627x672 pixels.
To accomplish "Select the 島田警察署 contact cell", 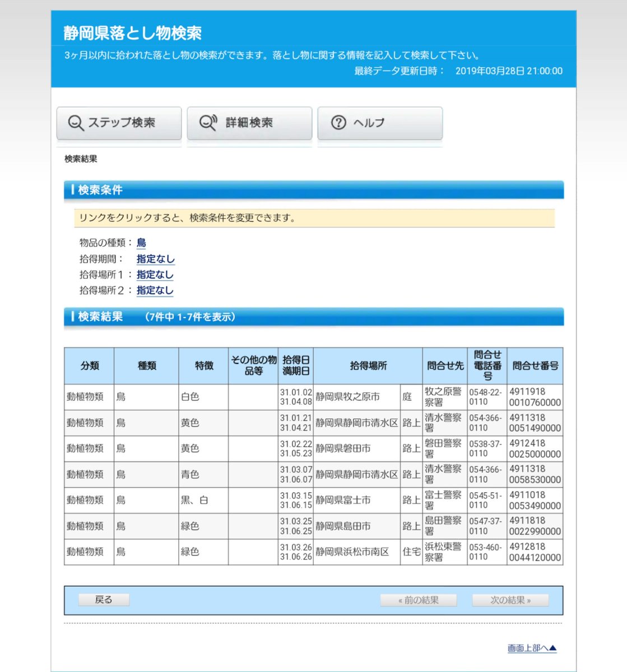I will coord(445,526).
